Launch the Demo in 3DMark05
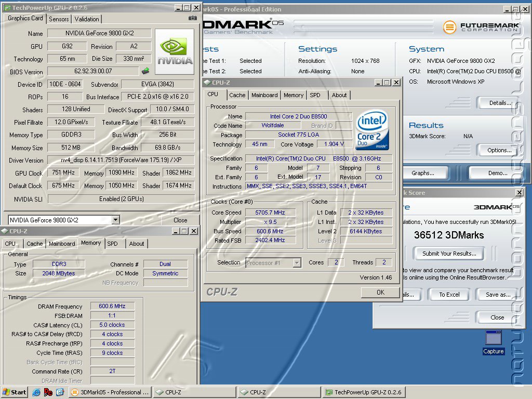Screen dimensions: 532x399 coord(497,173)
